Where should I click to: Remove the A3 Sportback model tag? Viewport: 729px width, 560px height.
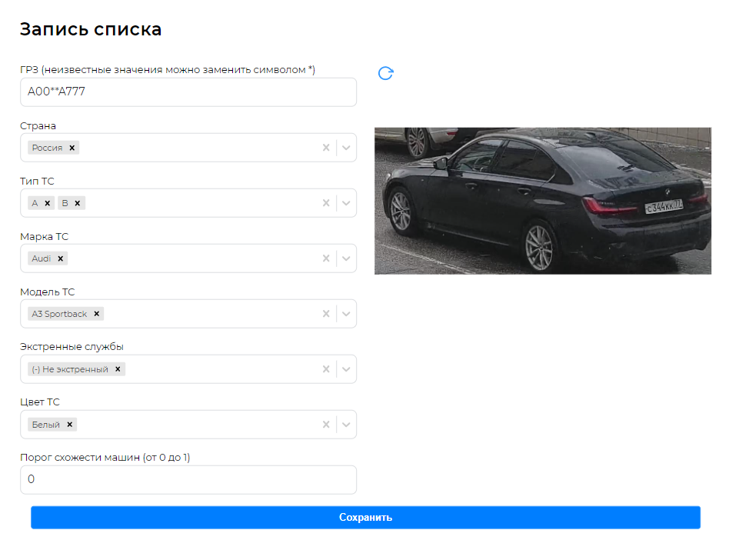point(97,314)
